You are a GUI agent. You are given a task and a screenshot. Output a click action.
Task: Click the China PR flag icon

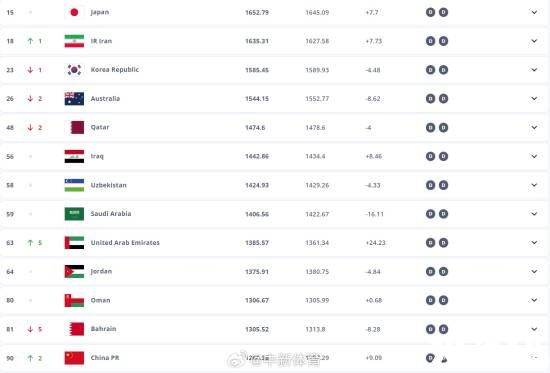(74, 358)
